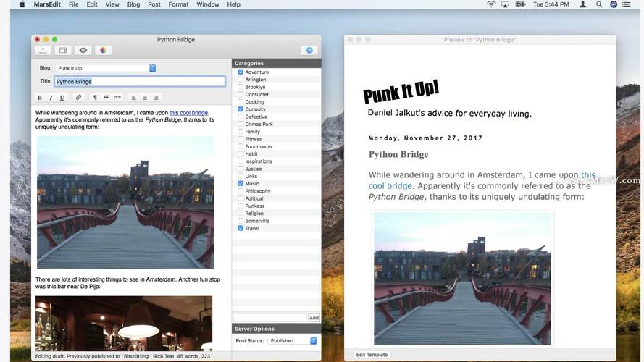Open the Format menu
The image size is (644, 362).
click(178, 4)
